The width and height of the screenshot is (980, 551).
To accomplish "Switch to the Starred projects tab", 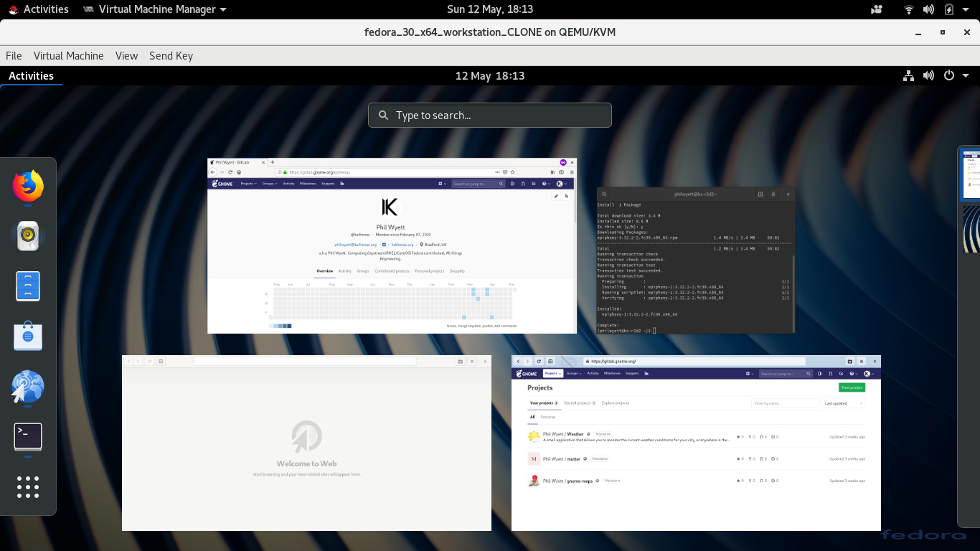I will [x=579, y=402].
